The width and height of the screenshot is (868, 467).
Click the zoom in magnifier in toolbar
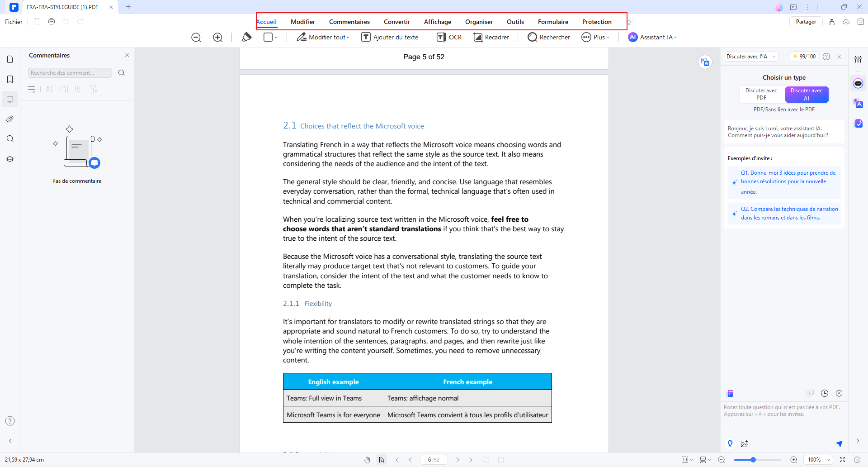pyautogui.click(x=217, y=38)
